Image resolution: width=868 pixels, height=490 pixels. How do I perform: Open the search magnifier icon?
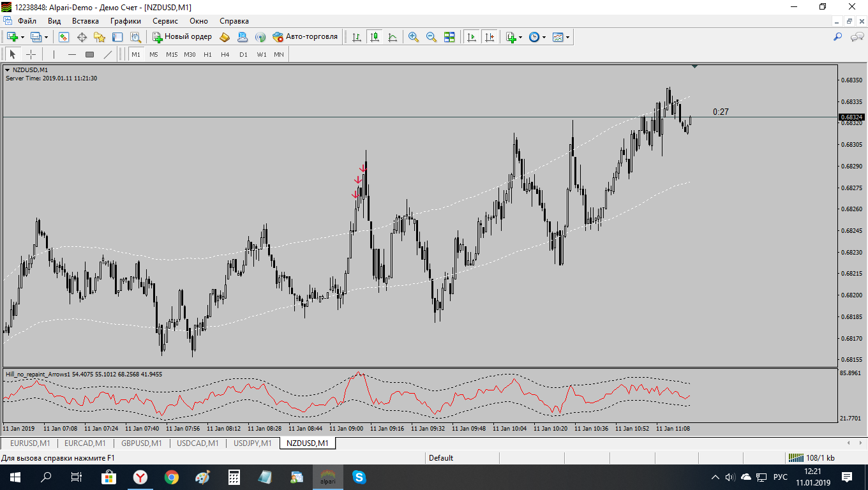[838, 37]
